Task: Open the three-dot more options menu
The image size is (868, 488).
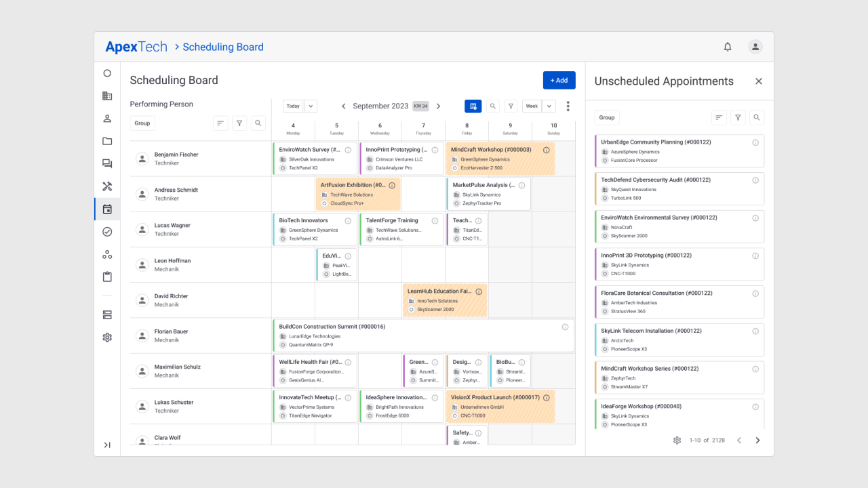Action: click(568, 106)
